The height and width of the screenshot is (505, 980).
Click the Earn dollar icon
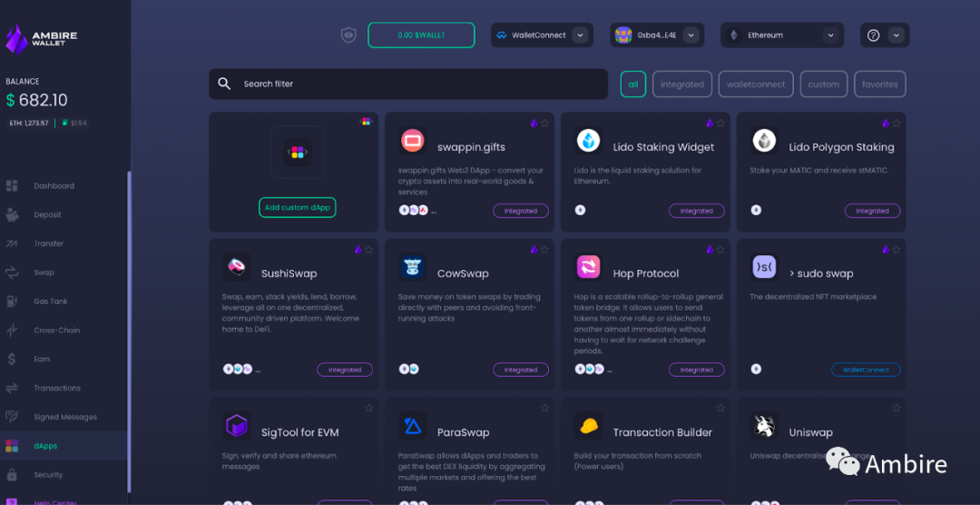(x=12, y=359)
